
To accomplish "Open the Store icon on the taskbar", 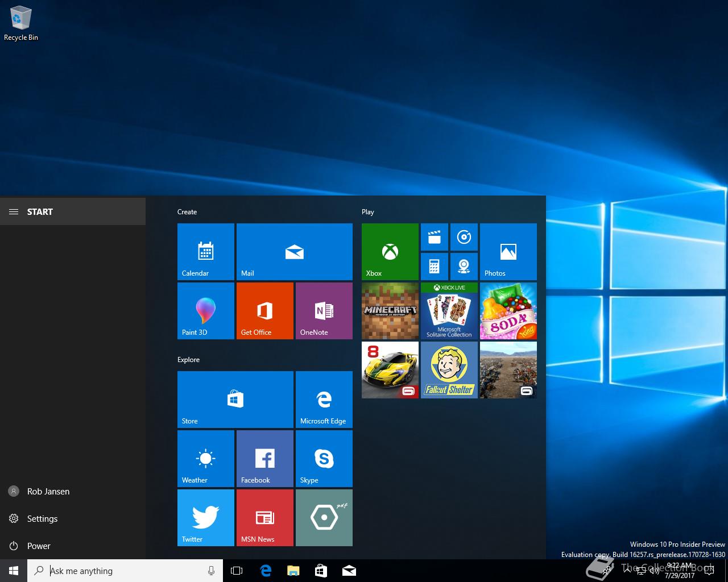I will point(321,571).
